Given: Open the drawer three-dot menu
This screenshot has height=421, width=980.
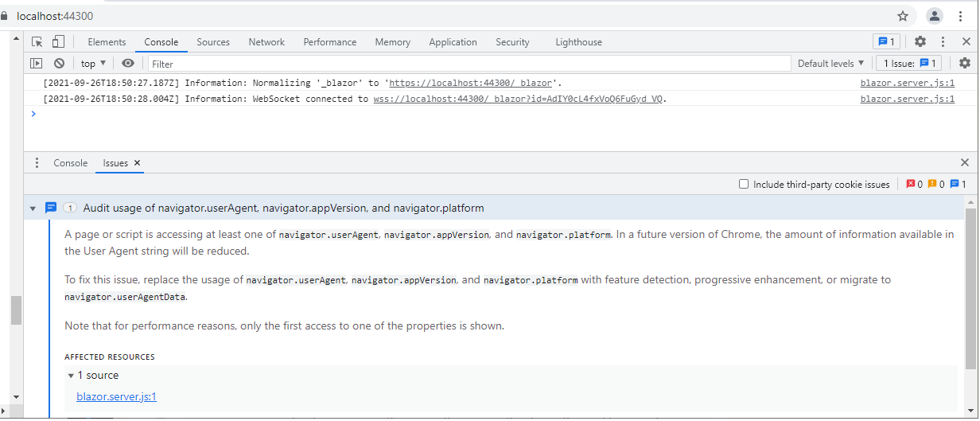Looking at the screenshot, I should (37, 163).
